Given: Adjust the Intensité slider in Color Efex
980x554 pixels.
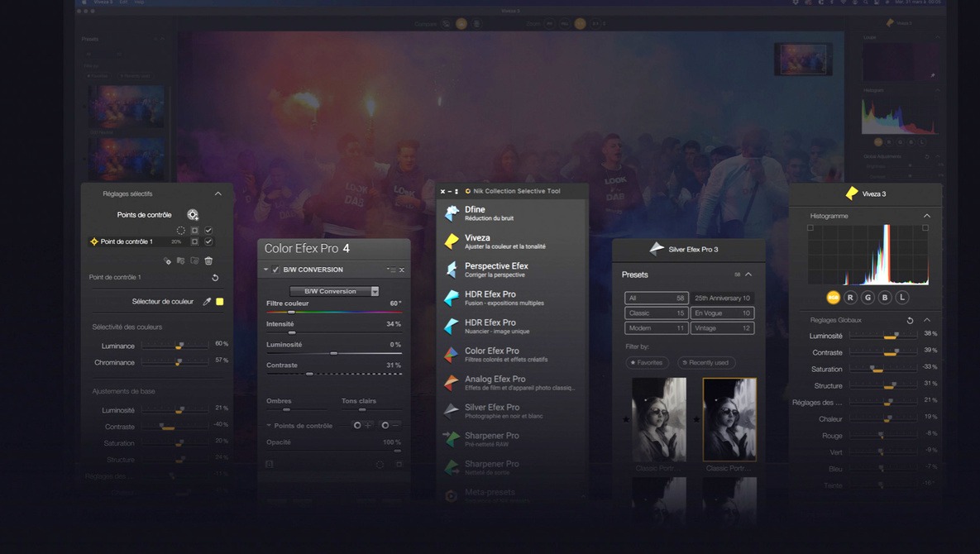Looking at the screenshot, I should coord(334,332).
